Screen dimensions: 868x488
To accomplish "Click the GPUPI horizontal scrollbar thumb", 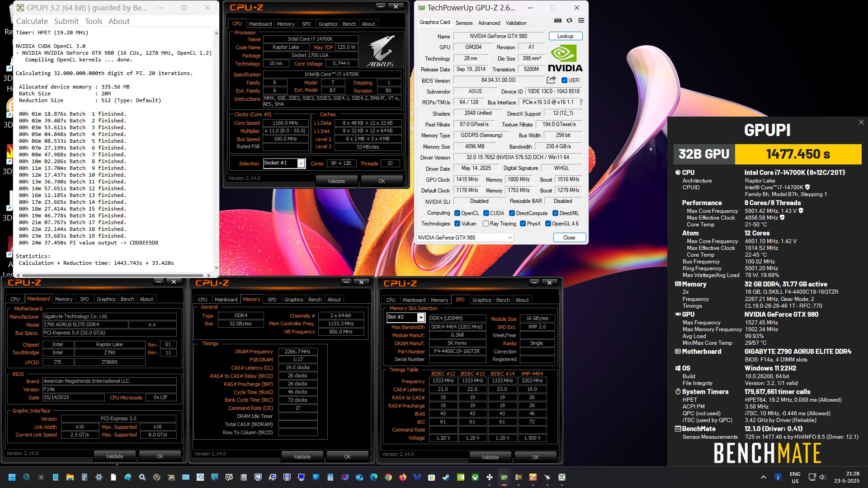I will [x=113, y=275].
